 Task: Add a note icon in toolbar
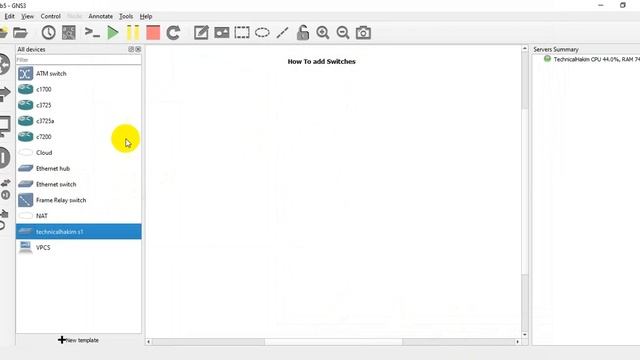pyautogui.click(x=201, y=33)
